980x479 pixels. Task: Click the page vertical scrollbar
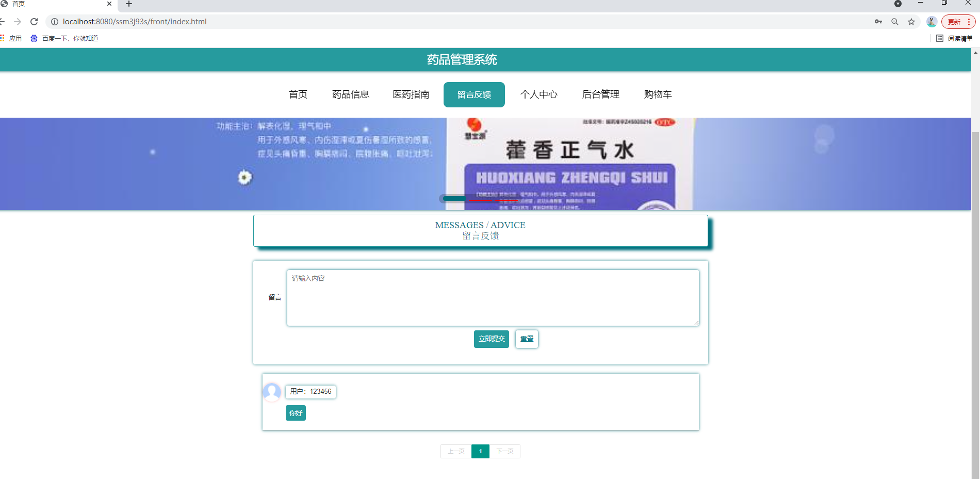975,305
